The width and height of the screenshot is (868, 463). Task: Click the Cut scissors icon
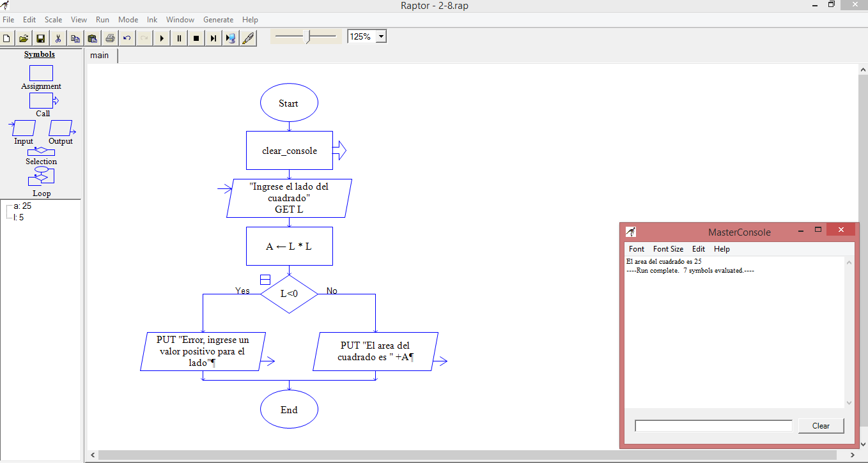click(58, 38)
